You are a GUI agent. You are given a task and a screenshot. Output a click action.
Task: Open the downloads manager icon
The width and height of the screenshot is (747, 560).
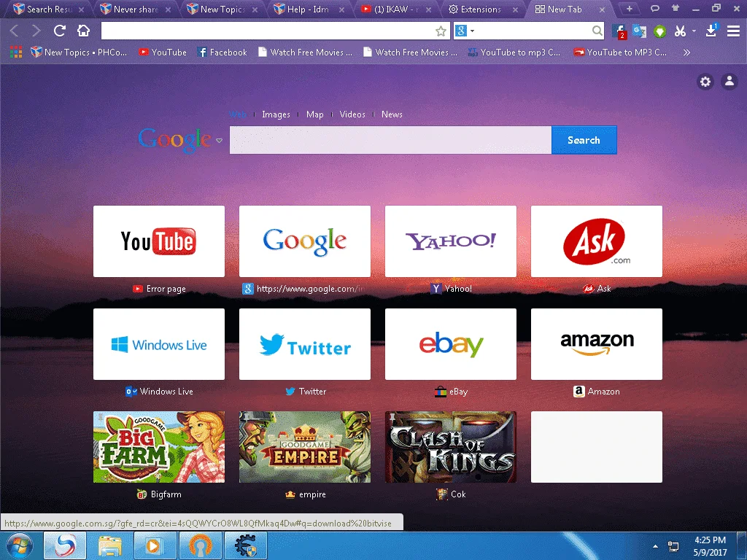pos(711,31)
